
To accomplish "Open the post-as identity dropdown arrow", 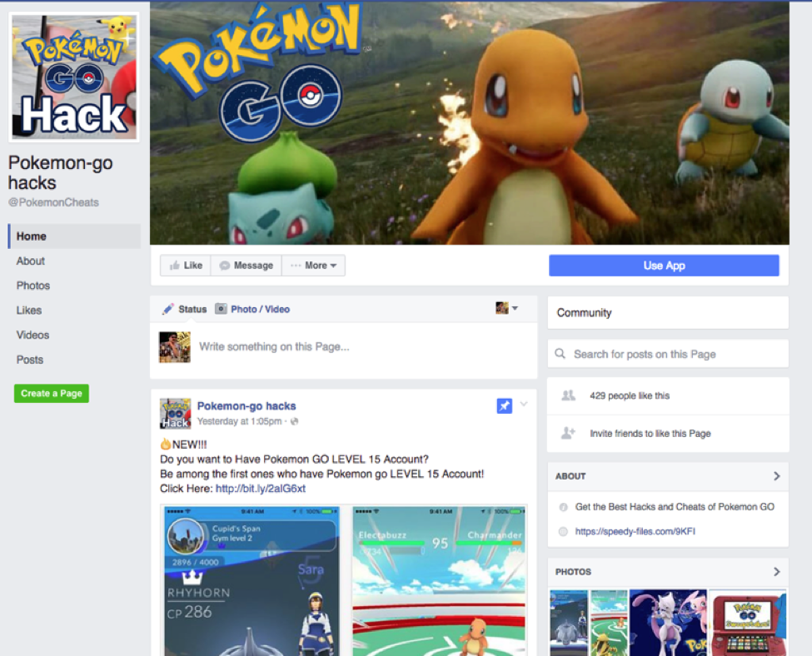I will pyautogui.click(x=515, y=309).
